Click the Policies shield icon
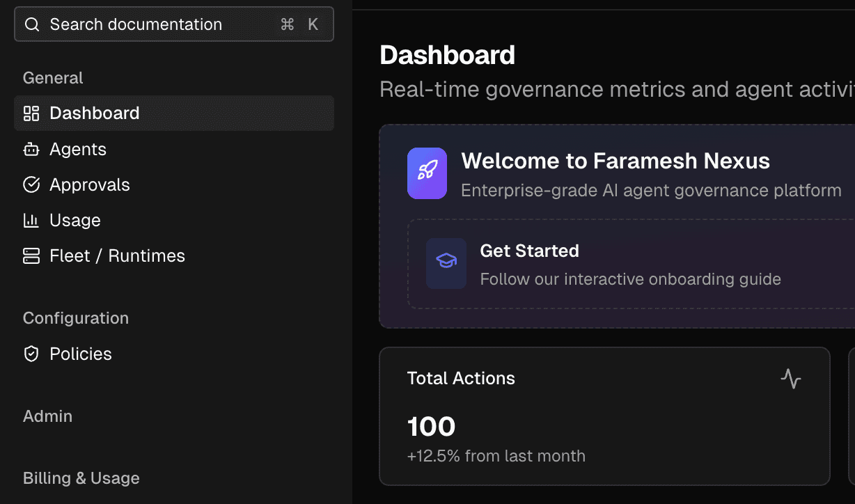This screenshot has height=504, width=855. (31, 354)
